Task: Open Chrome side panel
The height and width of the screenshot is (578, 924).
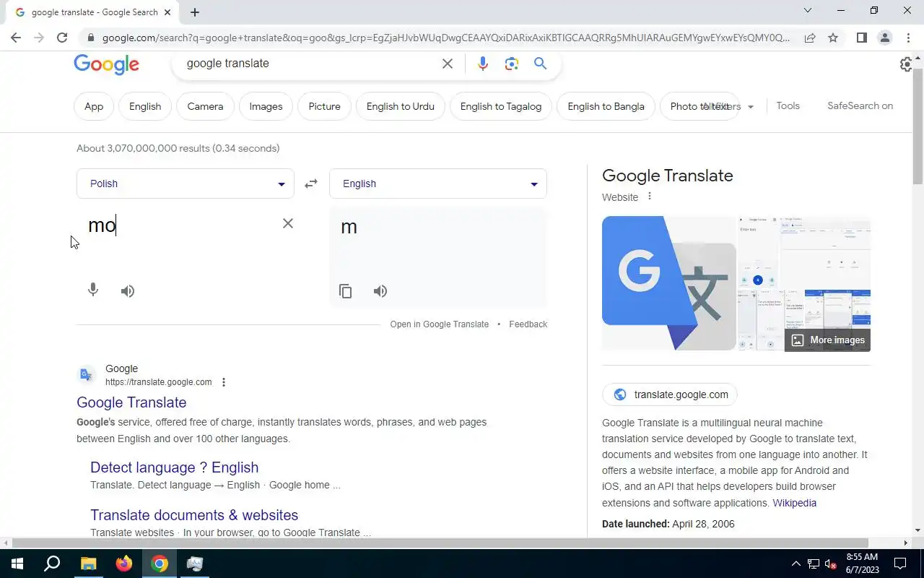Action: [x=861, y=38]
